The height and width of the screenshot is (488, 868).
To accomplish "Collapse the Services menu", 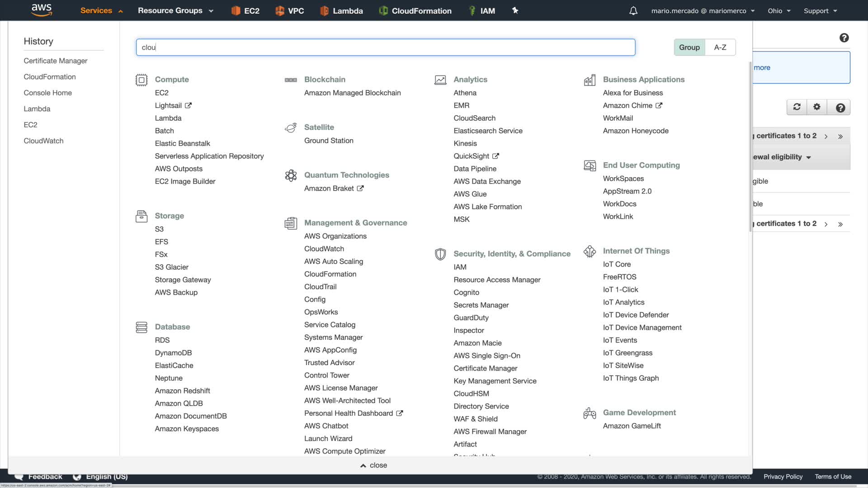I will (101, 11).
